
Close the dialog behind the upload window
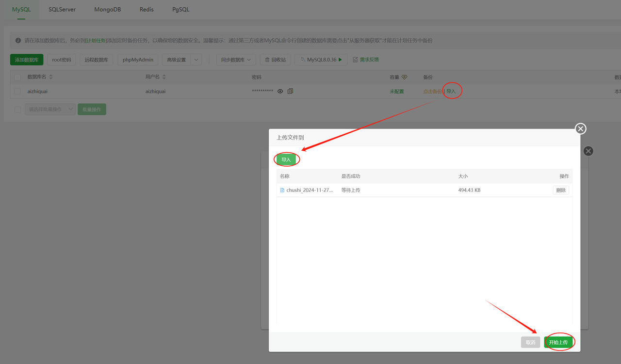tap(588, 151)
